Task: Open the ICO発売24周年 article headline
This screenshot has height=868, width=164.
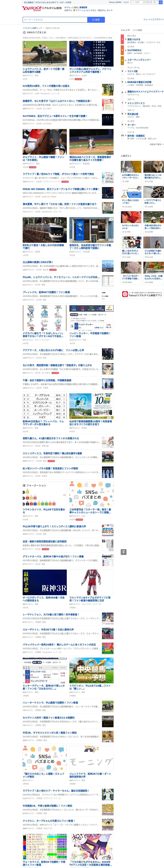Action: (46, 86)
